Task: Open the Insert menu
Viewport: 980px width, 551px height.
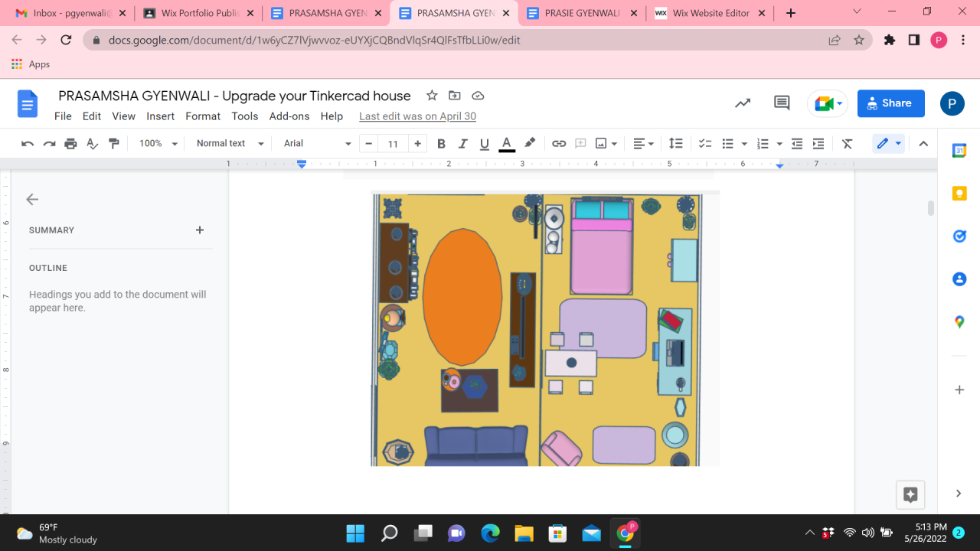Action: click(160, 116)
